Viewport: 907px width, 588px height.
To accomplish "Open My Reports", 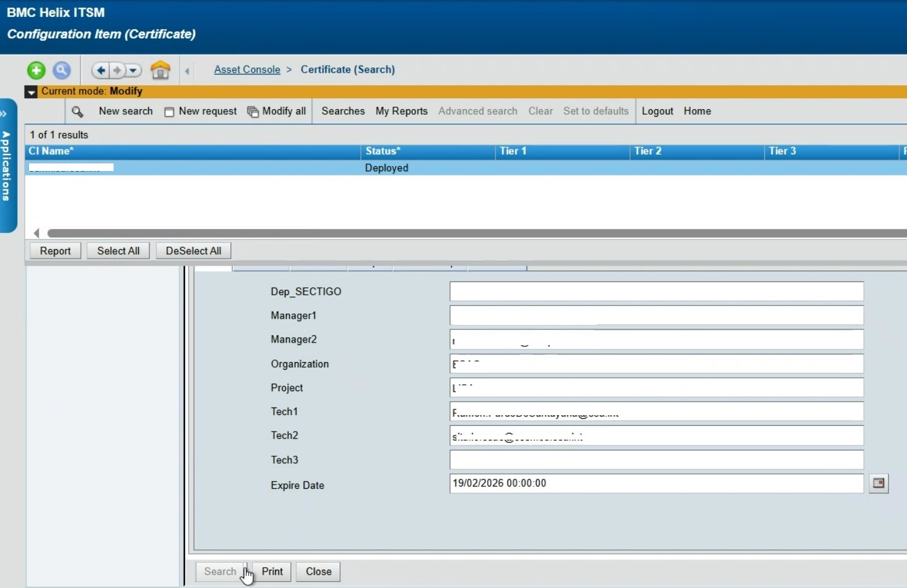I will point(401,111).
